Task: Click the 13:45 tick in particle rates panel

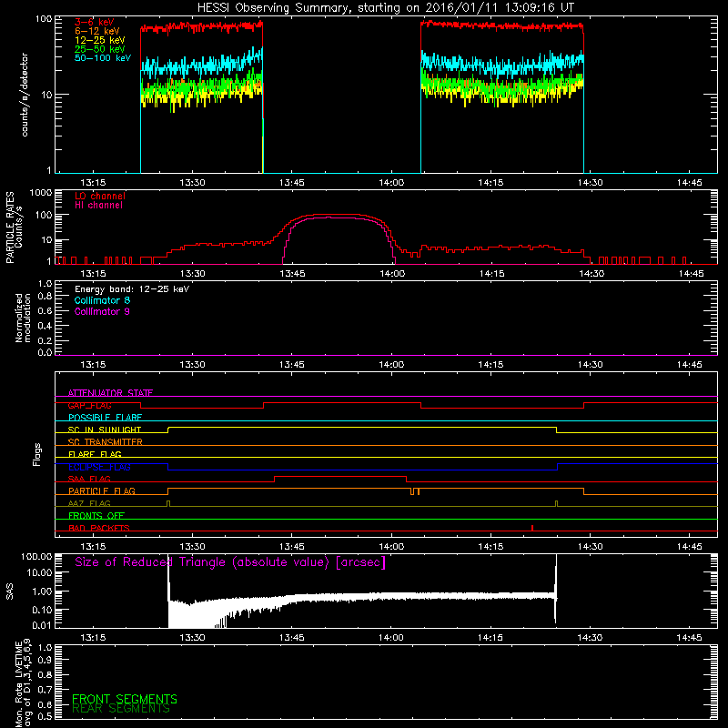Action: coord(292,274)
